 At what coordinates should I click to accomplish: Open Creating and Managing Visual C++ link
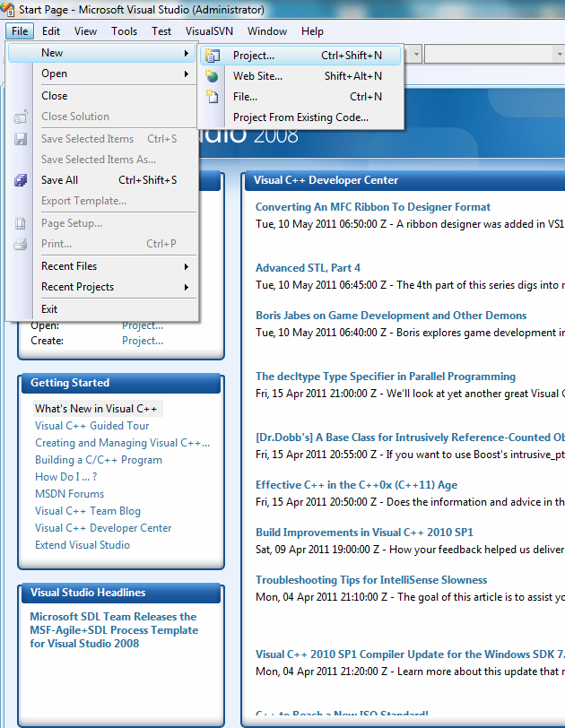click(123, 443)
